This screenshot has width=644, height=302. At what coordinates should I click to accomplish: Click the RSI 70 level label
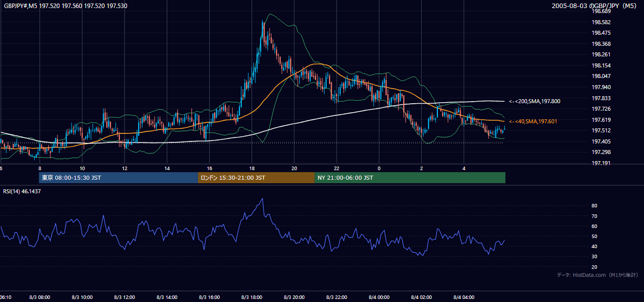[594, 216]
